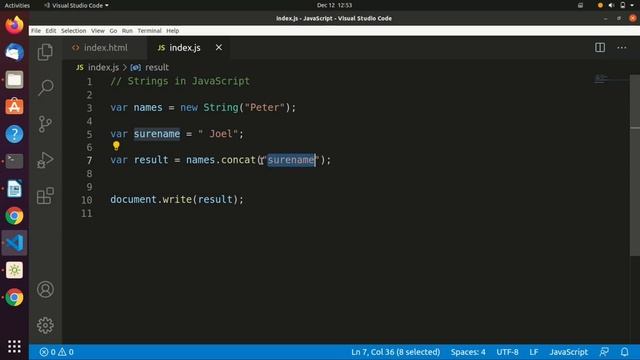Change indentation via Spaces: 4

point(468,352)
